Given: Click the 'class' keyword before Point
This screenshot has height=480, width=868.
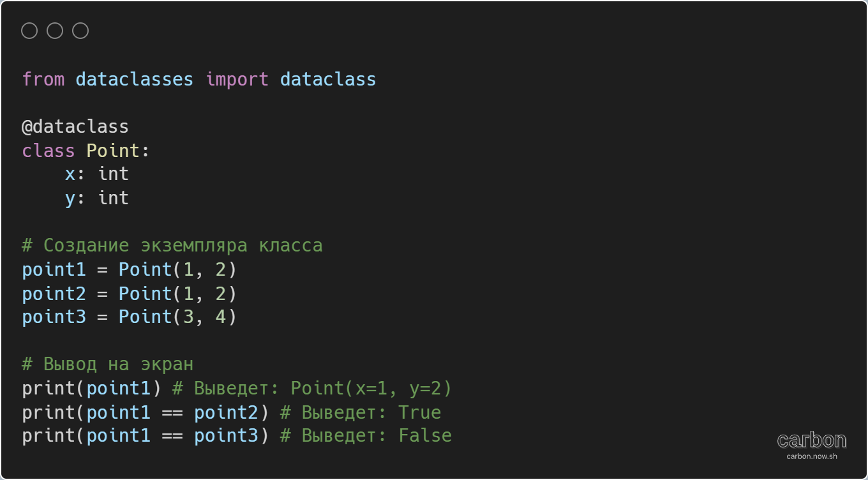Looking at the screenshot, I should (x=49, y=151).
